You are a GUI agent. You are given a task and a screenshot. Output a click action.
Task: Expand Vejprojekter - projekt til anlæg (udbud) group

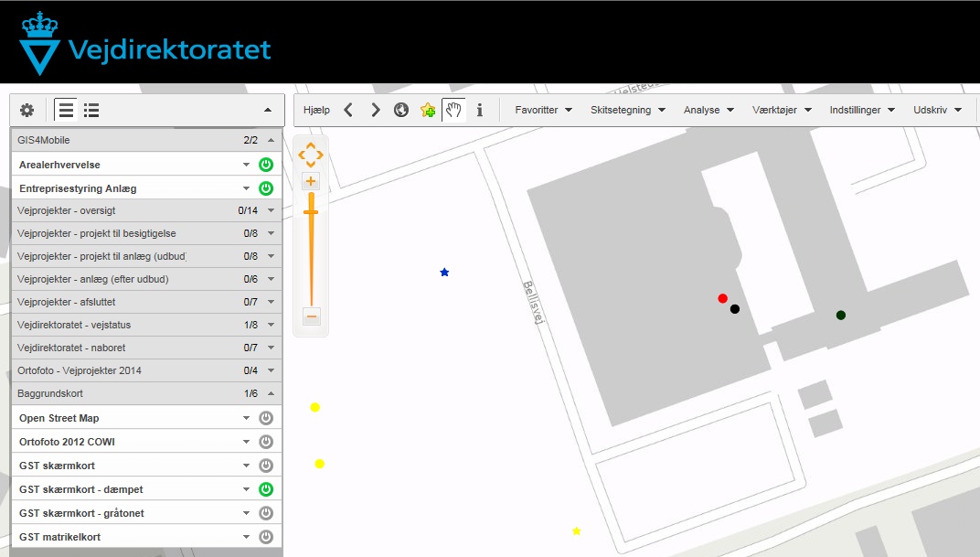tap(271, 256)
